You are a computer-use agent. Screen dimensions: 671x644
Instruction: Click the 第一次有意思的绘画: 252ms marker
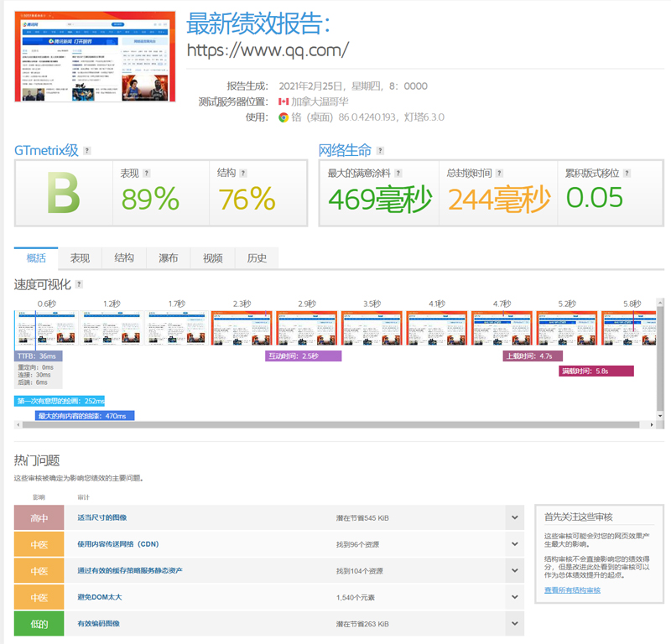pyautogui.click(x=60, y=401)
